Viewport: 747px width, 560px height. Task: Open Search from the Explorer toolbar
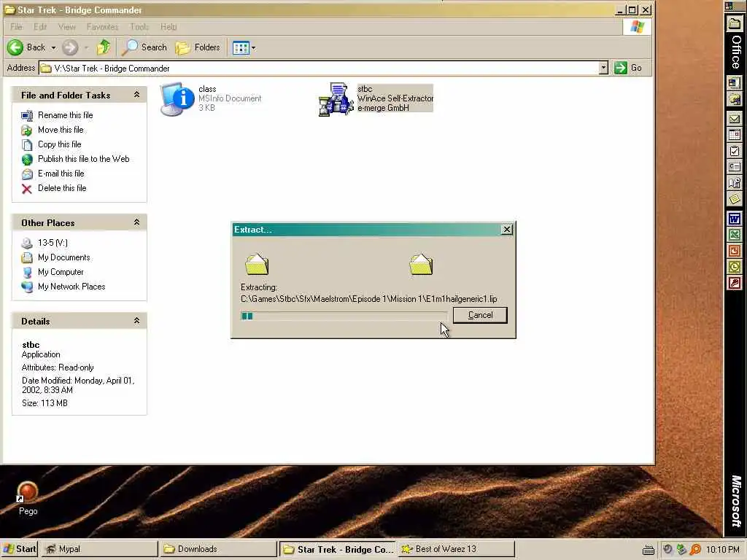point(145,47)
